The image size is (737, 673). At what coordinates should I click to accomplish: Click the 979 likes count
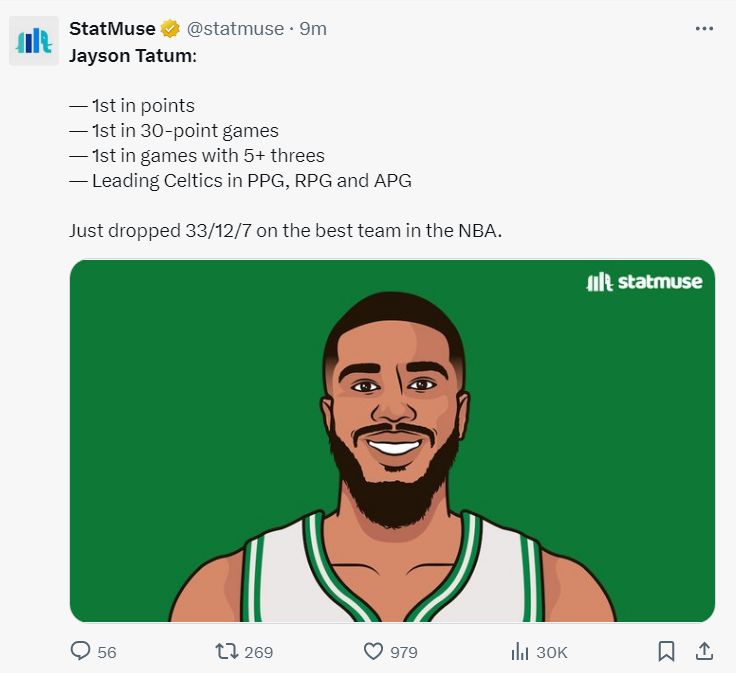[403, 652]
